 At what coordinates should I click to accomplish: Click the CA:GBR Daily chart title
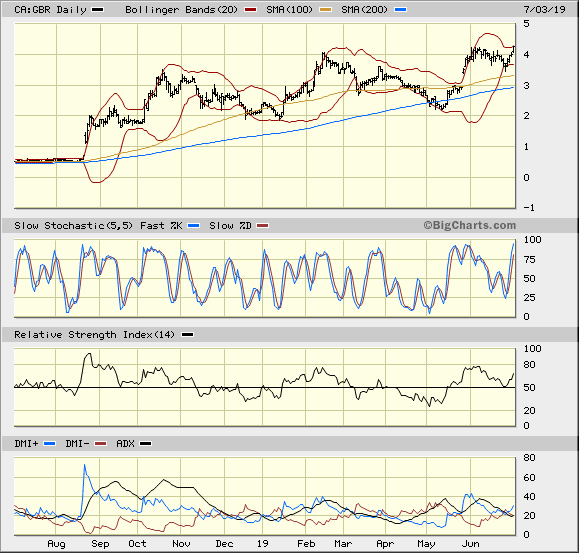pos(50,10)
